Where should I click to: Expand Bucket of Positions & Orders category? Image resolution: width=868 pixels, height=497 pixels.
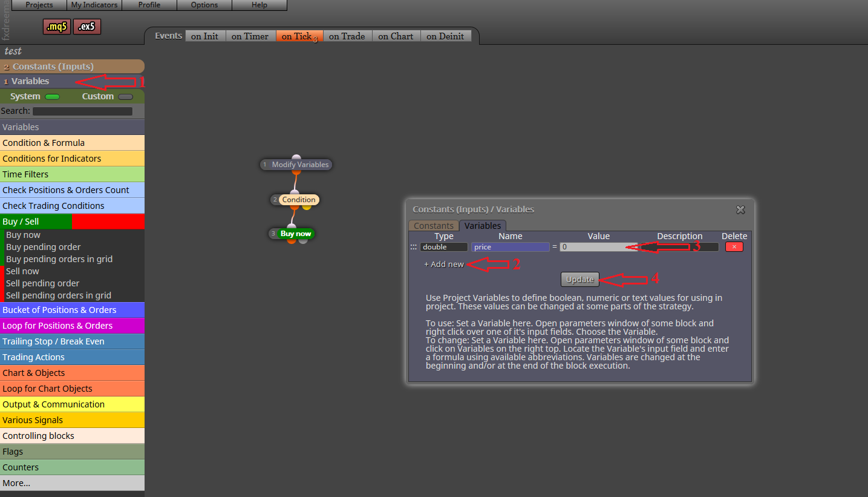72,310
